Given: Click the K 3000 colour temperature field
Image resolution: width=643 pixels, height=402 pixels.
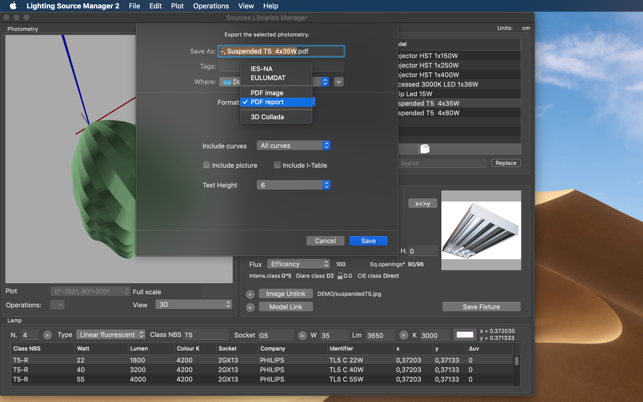Looking at the screenshot, I should [x=434, y=335].
